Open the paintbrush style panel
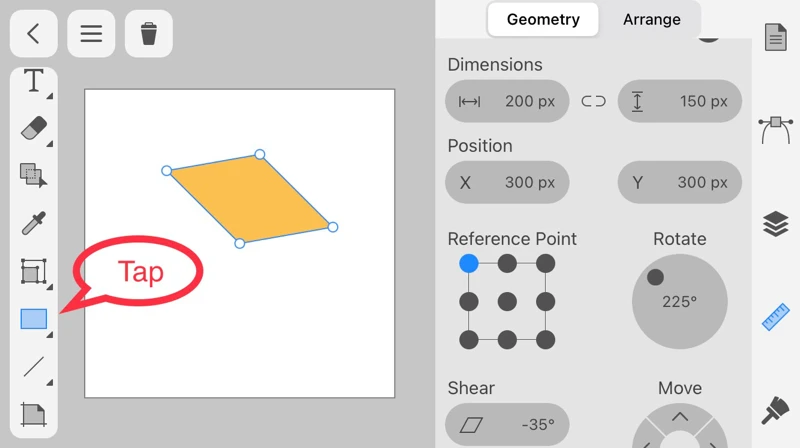Viewport: 800px width, 448px height. pyautogui.click(x=776, y=410)
